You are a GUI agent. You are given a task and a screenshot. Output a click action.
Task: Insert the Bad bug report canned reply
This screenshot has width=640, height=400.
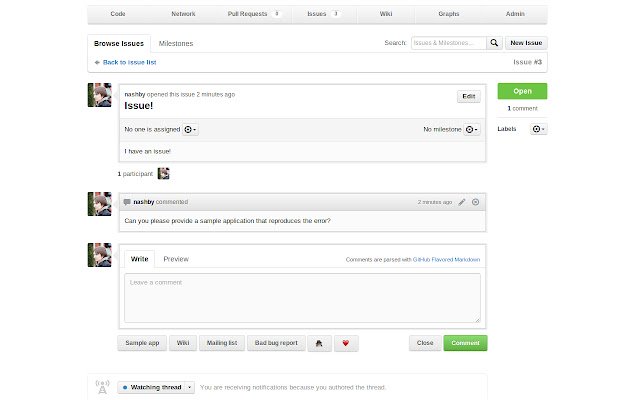(x=276, y=343)
